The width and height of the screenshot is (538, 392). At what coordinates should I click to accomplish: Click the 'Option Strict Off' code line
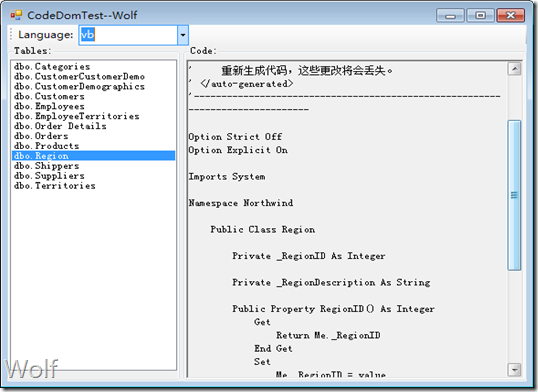235,137
